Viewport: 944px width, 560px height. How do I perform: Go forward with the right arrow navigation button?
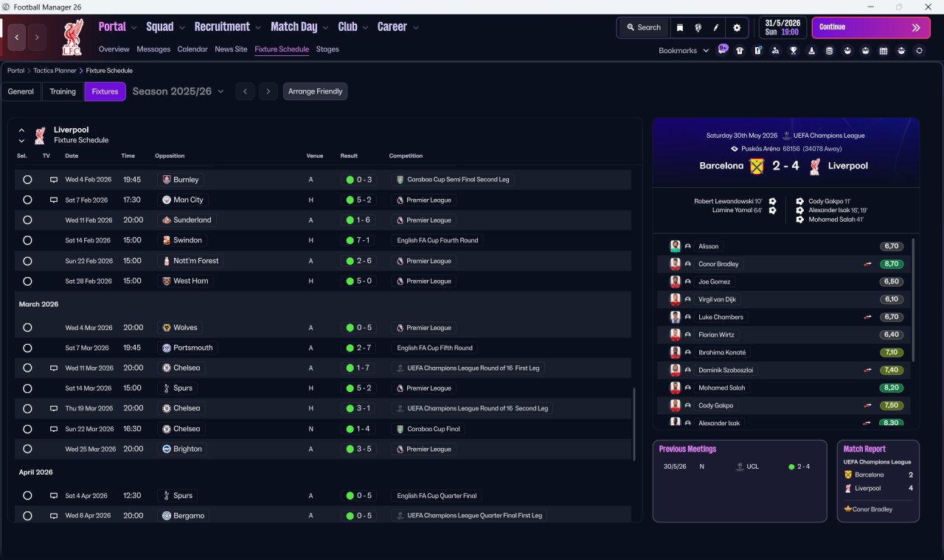tap(37, 37)
